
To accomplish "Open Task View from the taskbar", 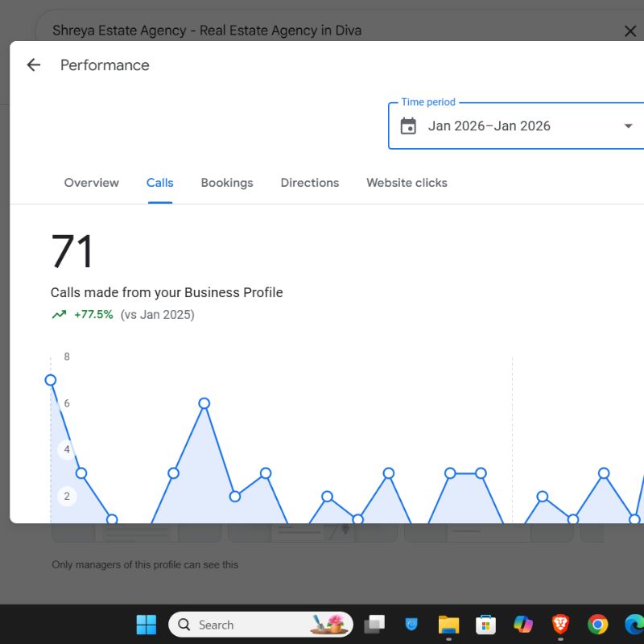I will (x=374, y=625).
